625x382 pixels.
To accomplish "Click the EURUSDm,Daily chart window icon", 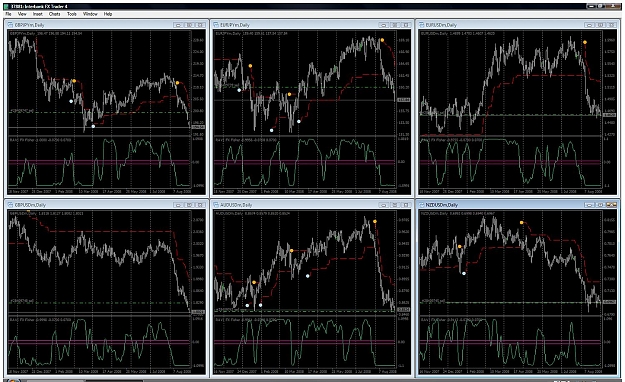I will (x=421, y=25).
